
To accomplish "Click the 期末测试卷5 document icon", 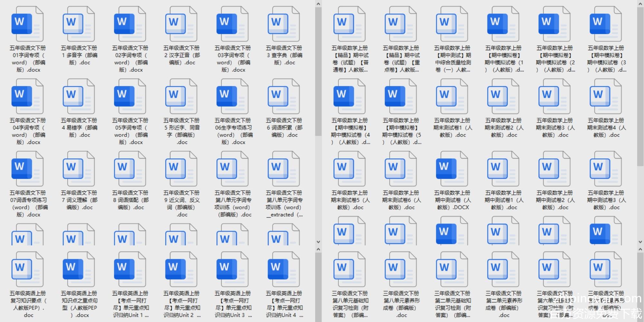I will tap(349, 169).
